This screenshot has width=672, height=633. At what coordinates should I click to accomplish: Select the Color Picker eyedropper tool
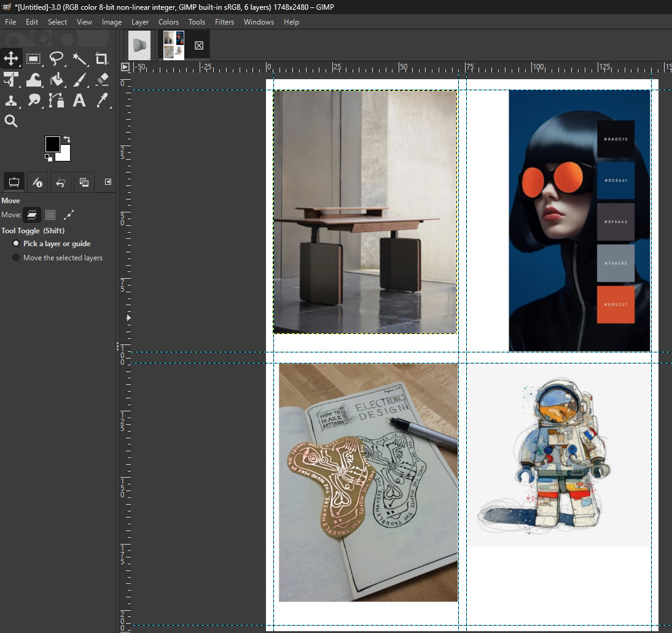[x=102, y=101]
